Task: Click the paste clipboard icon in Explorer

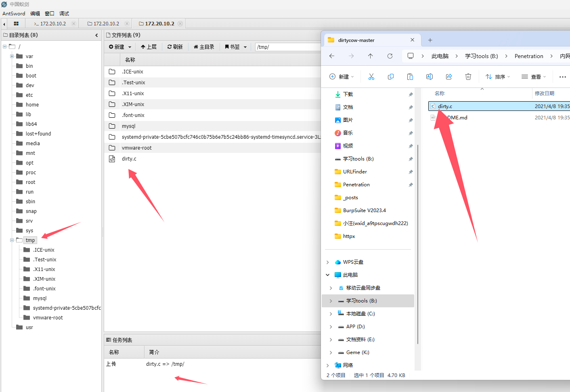Action: [x=410, y=77]
